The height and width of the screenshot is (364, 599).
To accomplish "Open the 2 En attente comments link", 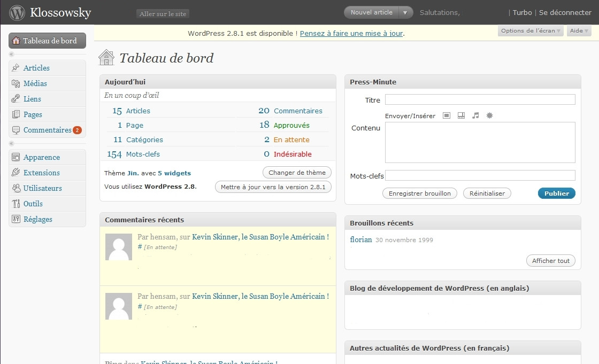I will [287, 140].
